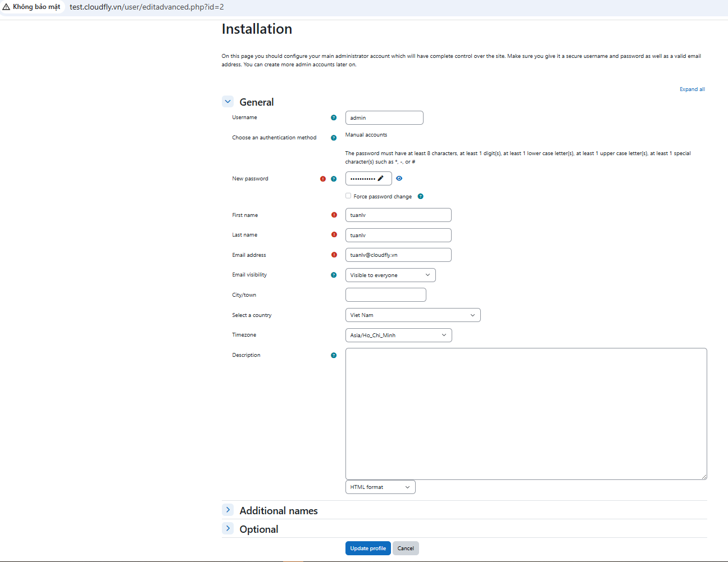This screenshot has height=562, width=728.
Task: Click the help icon for Email visibility
Action: 334,275
